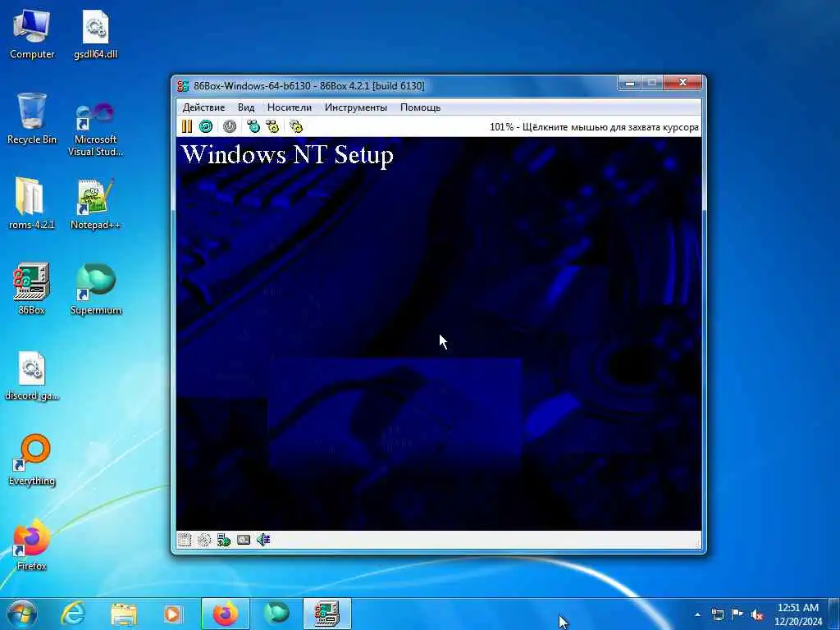This screenshot has height=630, width=840.
Task: Click the Show desktop strip
Action: point(834,614)
